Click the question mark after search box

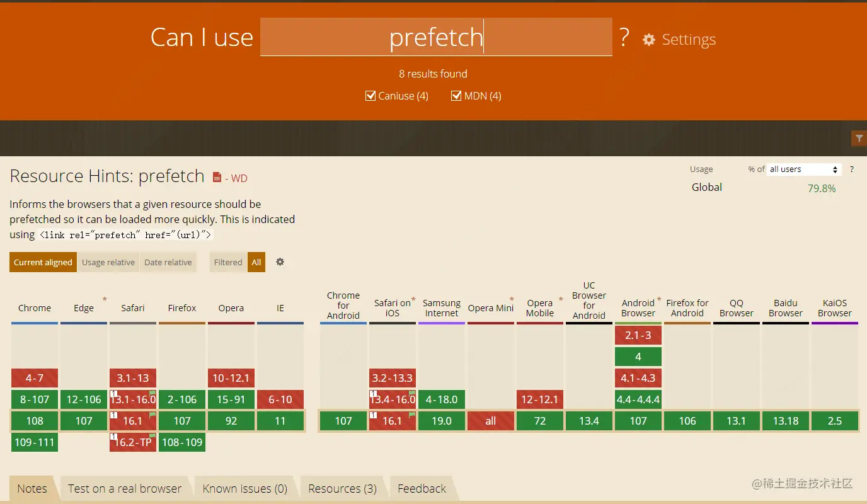click(x=624, y=38)
